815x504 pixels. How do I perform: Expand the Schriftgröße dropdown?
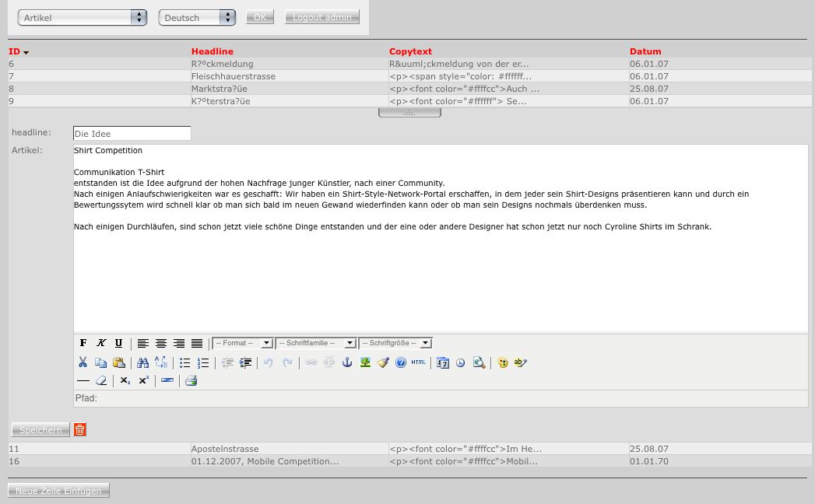coord(395,343)
